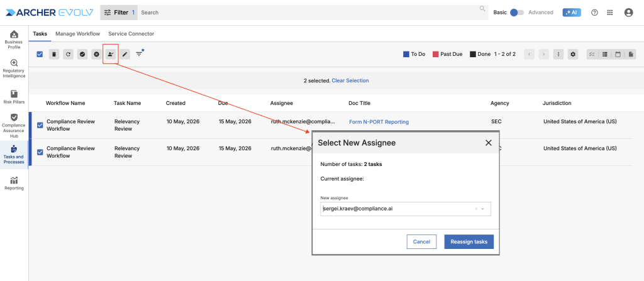Uncheck the select-all tasks checkbox
644x281 pixels.
click(40, 54)
